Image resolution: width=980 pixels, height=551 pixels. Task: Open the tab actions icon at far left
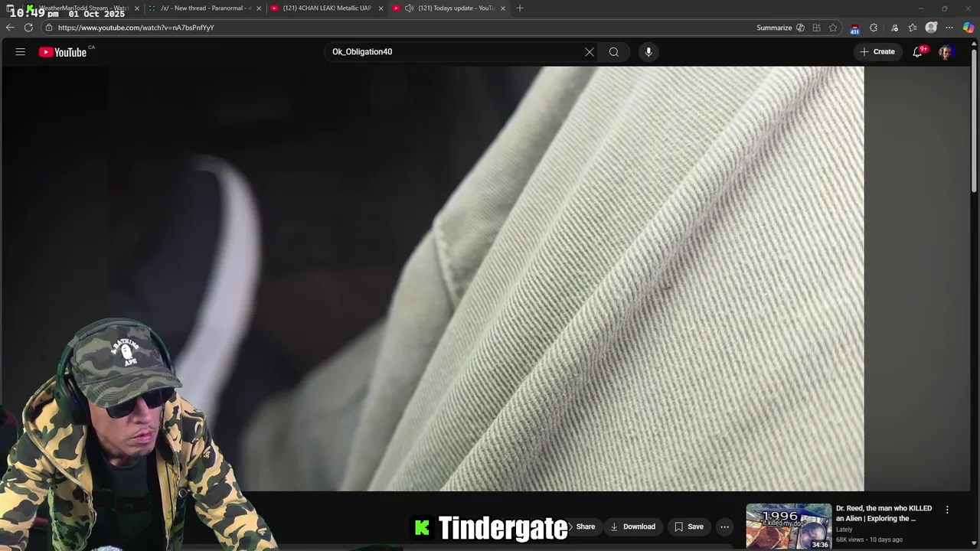pos(9,8)
